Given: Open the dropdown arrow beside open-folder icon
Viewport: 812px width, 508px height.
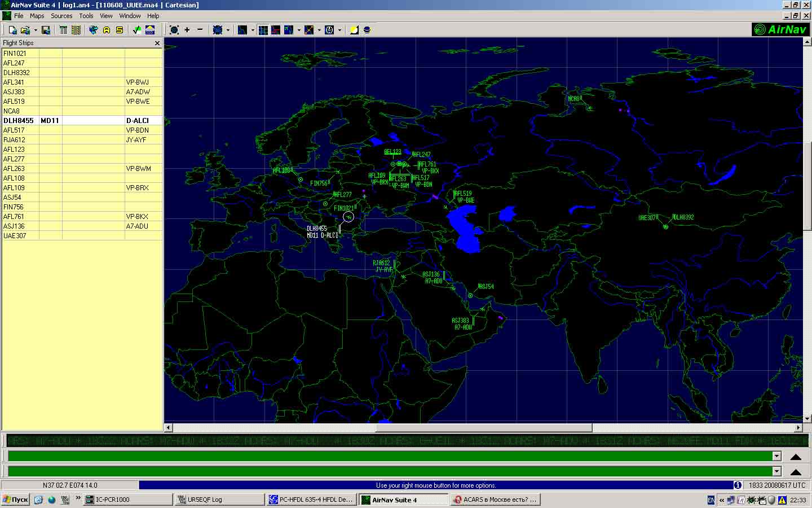Looking at the screenshot, I should (35, 30).
